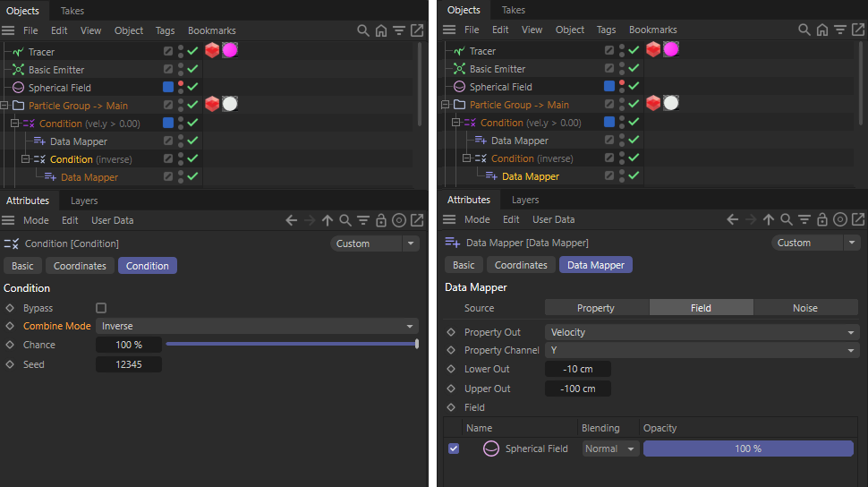This screenshot has height=487, width=868.
Task: Click the Seed value field showing 12345
Action: pyautogui.click(x=129, y=364)
